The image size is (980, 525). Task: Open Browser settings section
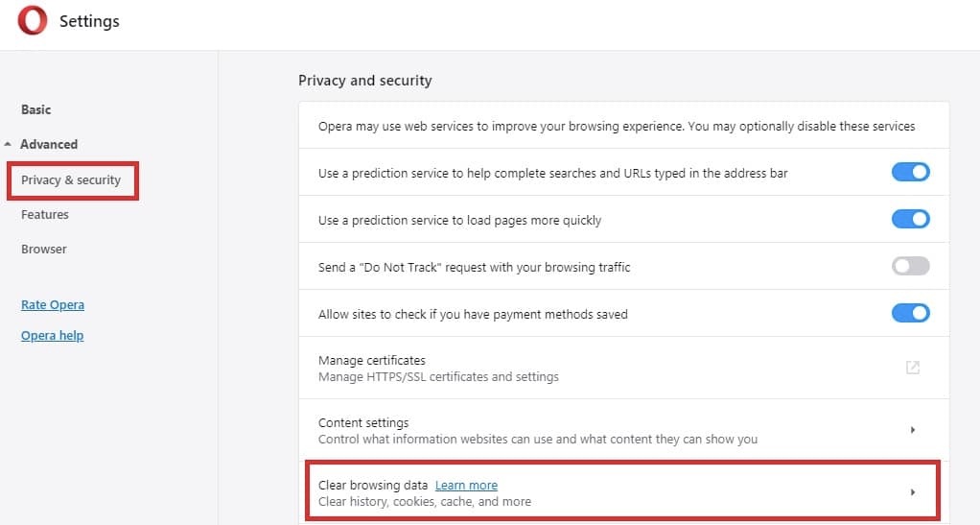coord(44,249)
